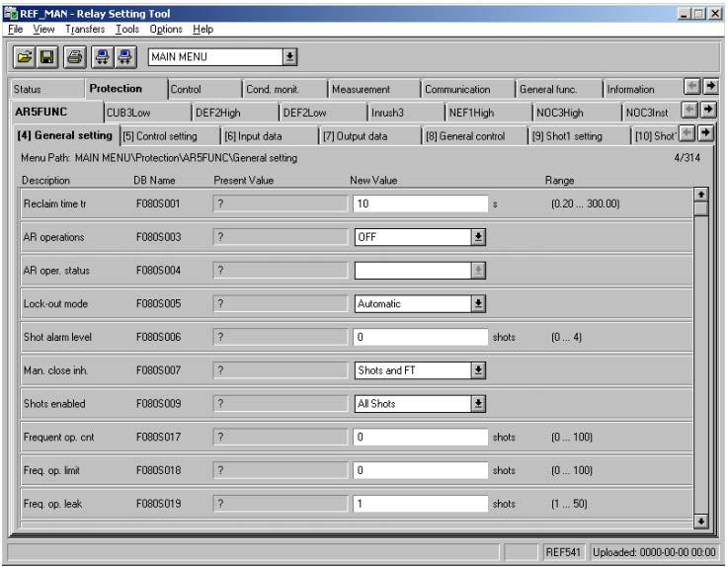Click the Save diskette toolbar icon
Image resolution: width=728 pixels, height=567 pixels.
(x=47, y=57)
